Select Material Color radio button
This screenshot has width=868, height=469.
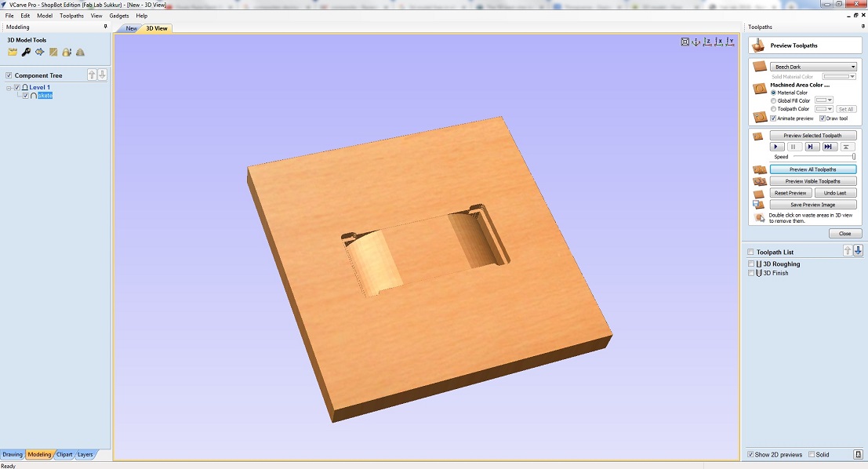tap(773, 93)
